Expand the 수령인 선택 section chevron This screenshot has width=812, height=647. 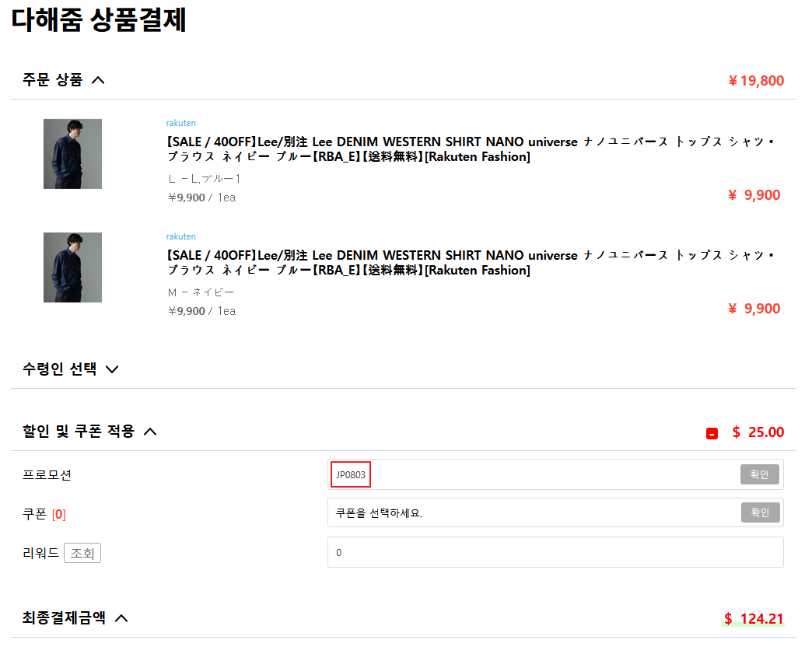pyautogui.click(x=112, y=369)
